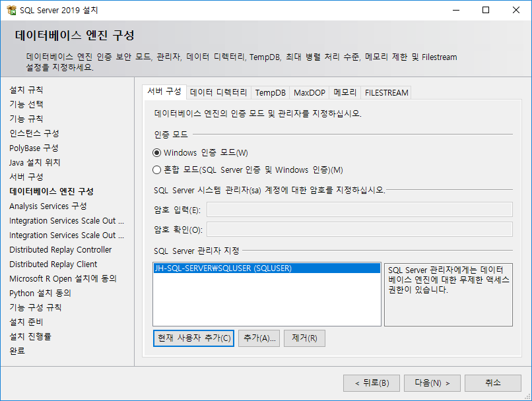
Task: Go back with 뒤로(B) button
Action: [x=372, y=383]
